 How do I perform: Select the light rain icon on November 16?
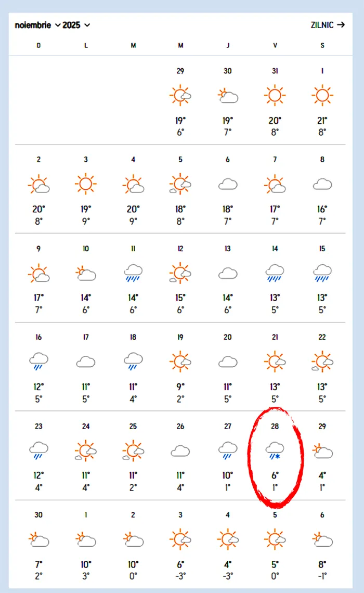[38, 360]
